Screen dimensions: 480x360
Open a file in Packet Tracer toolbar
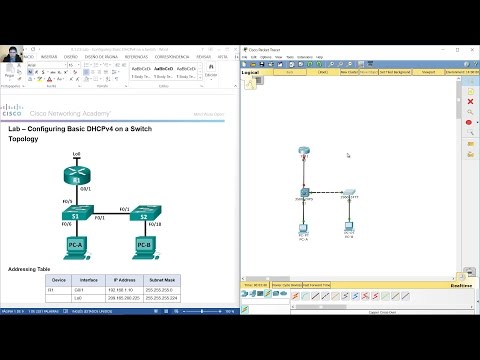click(253, 64)
